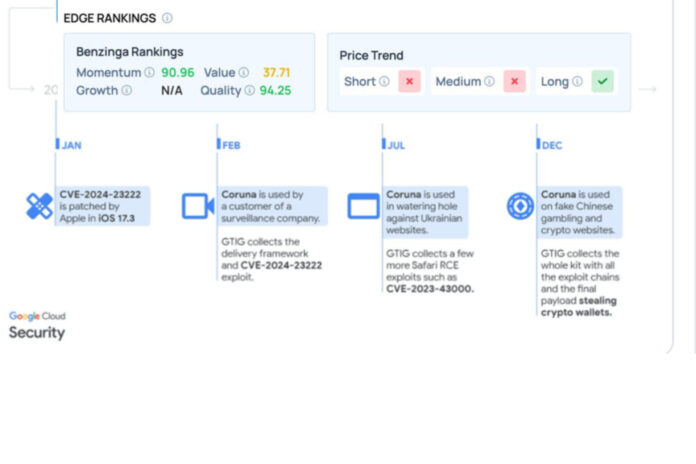Click the video camera icon under FEB
Screen dimensions: 696x464
[x=198, y=206]
